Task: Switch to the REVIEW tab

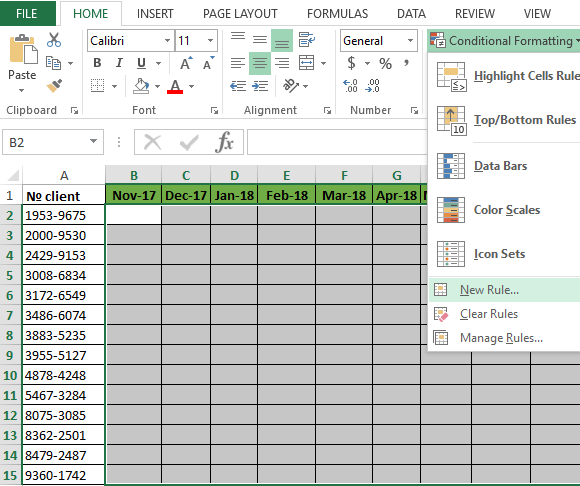Action: 475,14
